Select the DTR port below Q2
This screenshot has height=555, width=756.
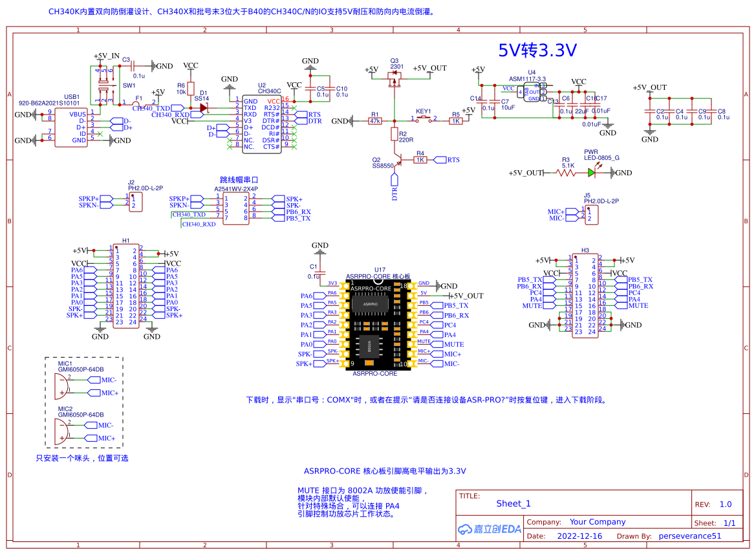394,186
